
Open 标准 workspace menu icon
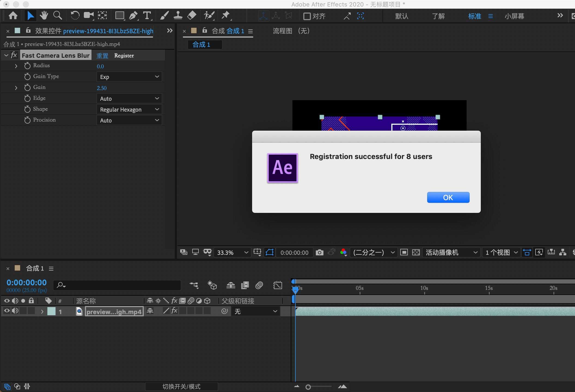click(491, 16)
